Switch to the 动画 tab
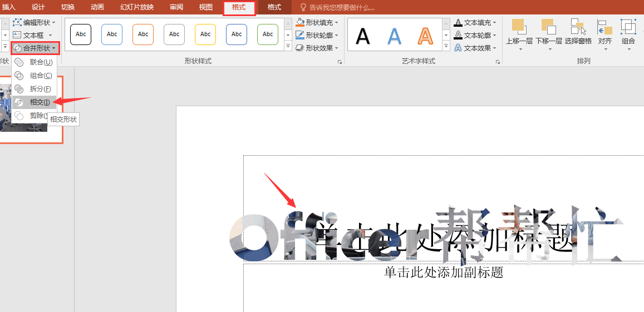This screenshot has height=312, width=644. [x=97, y=7]
